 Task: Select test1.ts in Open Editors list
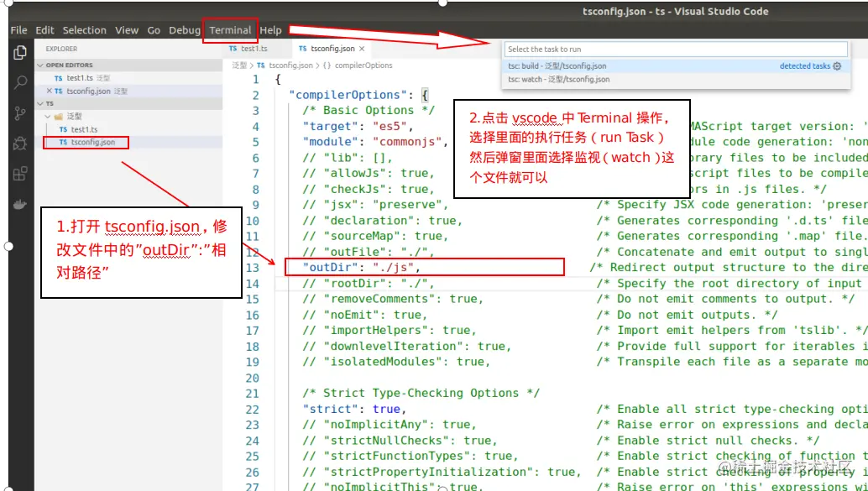pos(129,78)
